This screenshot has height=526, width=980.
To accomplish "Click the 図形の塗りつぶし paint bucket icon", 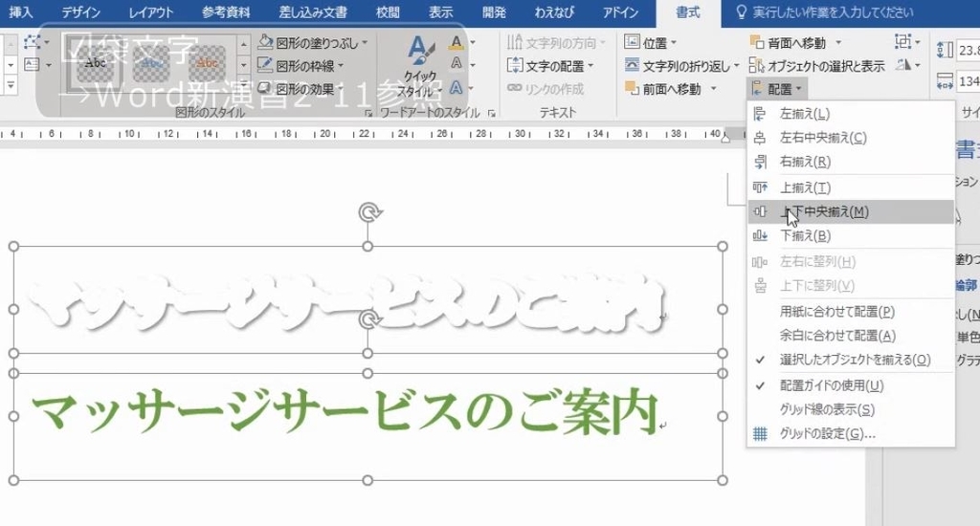I will pyautogui.click(x=266, y=42).
